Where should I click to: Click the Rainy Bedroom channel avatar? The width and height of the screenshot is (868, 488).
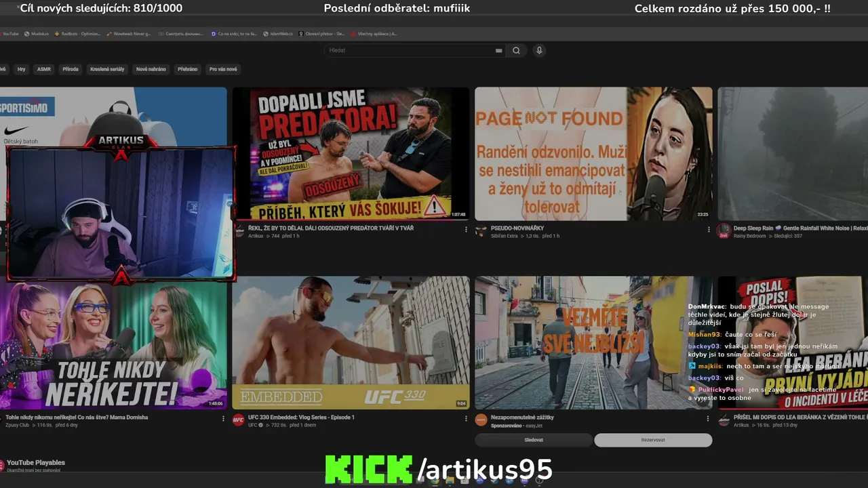[724, 231]
